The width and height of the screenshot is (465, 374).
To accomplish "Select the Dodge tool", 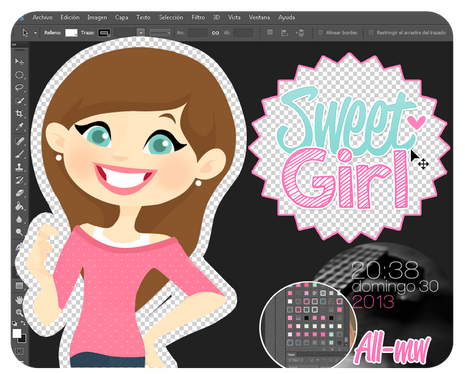I will (19, 232).
